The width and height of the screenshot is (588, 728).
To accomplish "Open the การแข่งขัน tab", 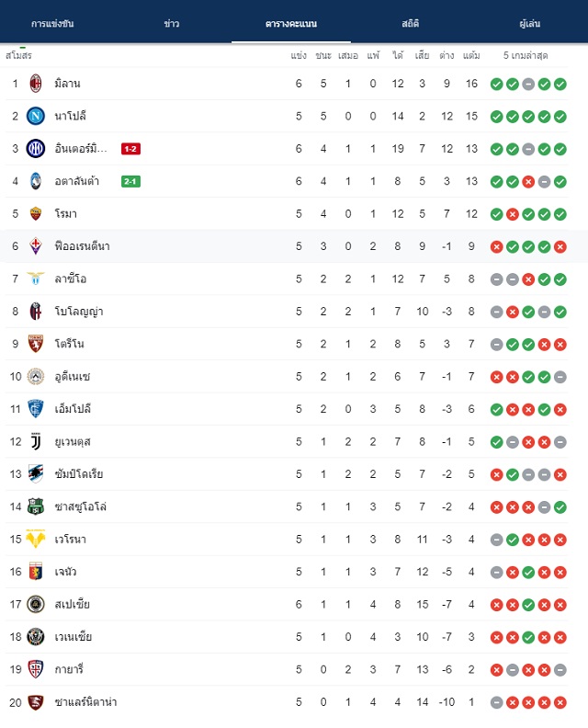I will 52,24.
